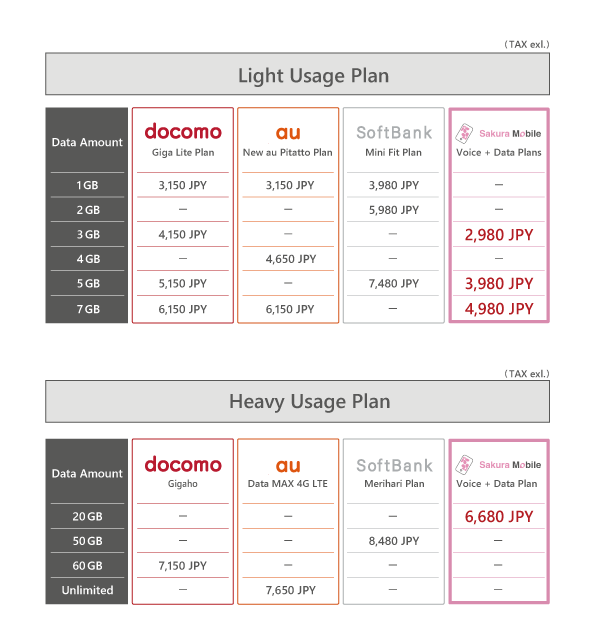Click the Giga Lite Plan label
Image resolution: width=595 pixels, height=643 pixels.
tap(183, 153)
